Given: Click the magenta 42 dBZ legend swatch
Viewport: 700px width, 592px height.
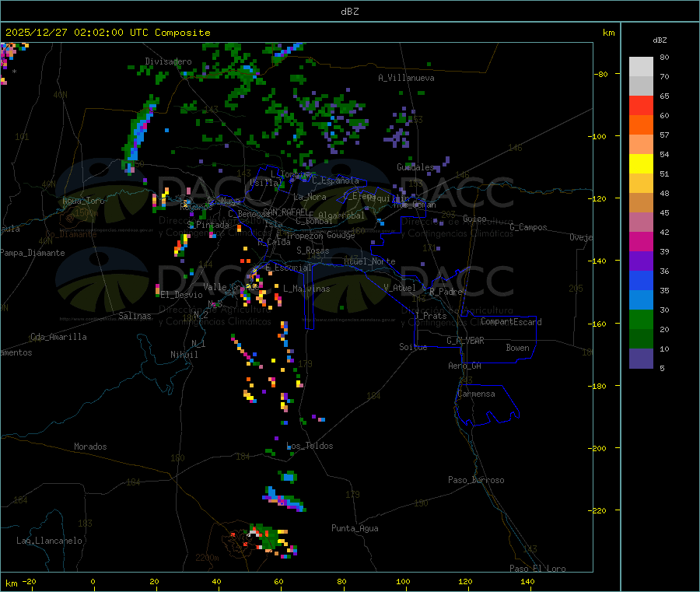Looking at the screenshot, I should tap(641, 241).
